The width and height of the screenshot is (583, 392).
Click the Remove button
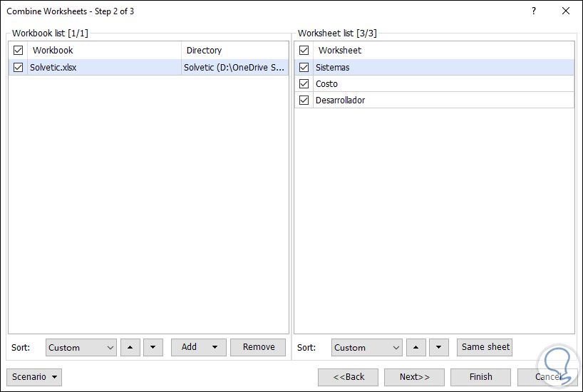258,347
